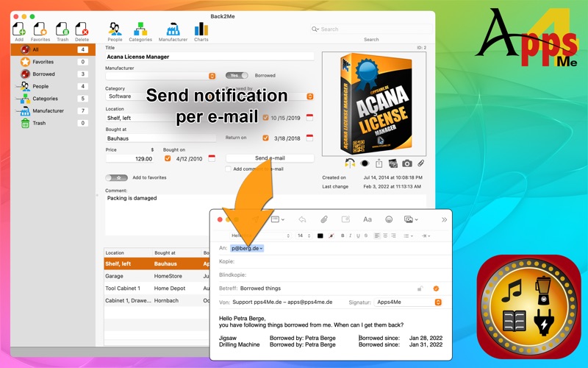Adjust the font size 14 stepper
This screenshot has height=368, width=588.
point(309,236)
